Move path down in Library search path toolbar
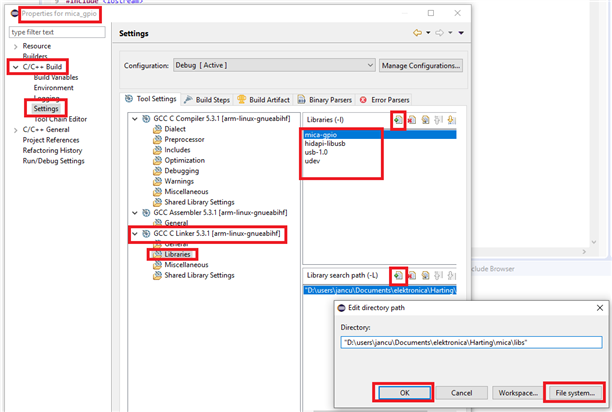The image size is (612, 412). (x=452, y=275)
